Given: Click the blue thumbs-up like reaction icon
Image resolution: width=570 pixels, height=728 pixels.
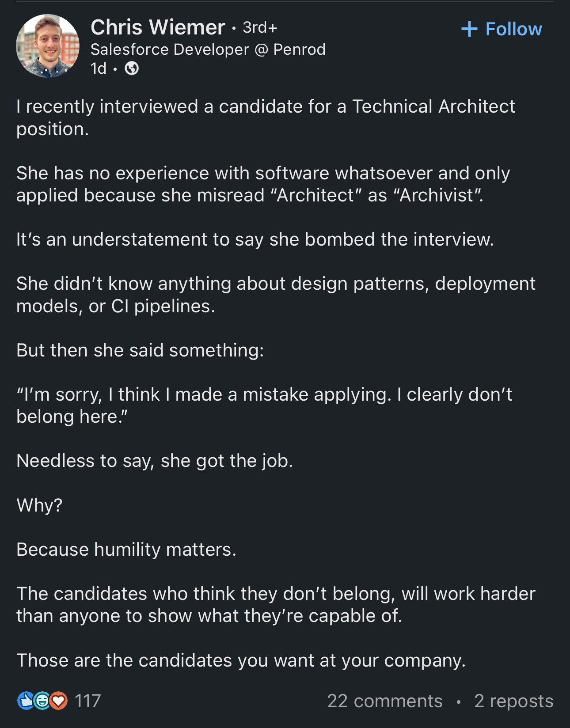Looking at the screenshot, I should (x=26, y=701).
